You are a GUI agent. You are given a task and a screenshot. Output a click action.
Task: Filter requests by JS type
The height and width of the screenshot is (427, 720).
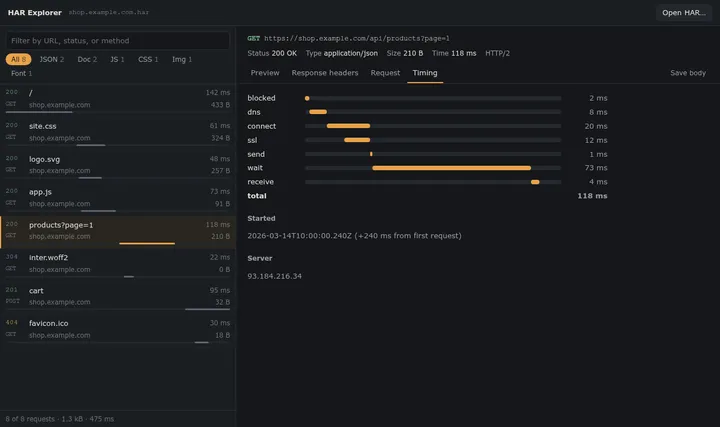click(117, 59)
